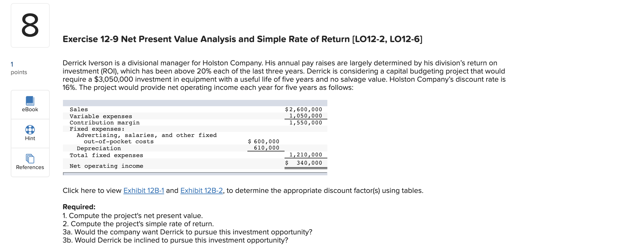Open the Exhibit 12B-2 link

pyautogui.click(x=201, y=190)
